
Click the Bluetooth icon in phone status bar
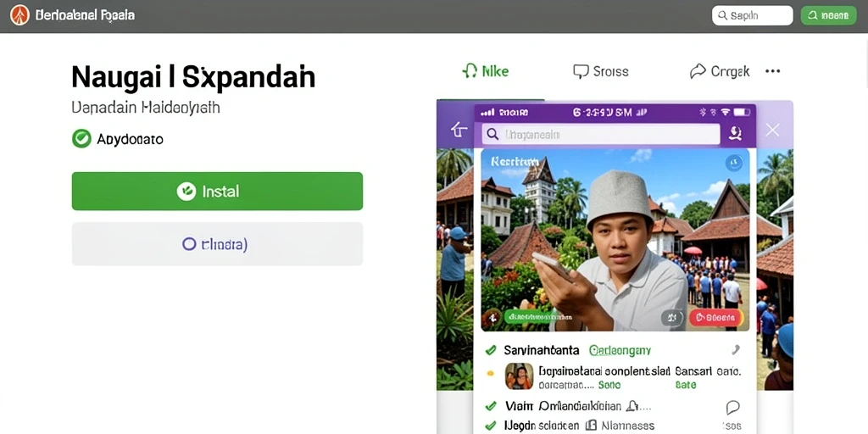pos(704,112)
